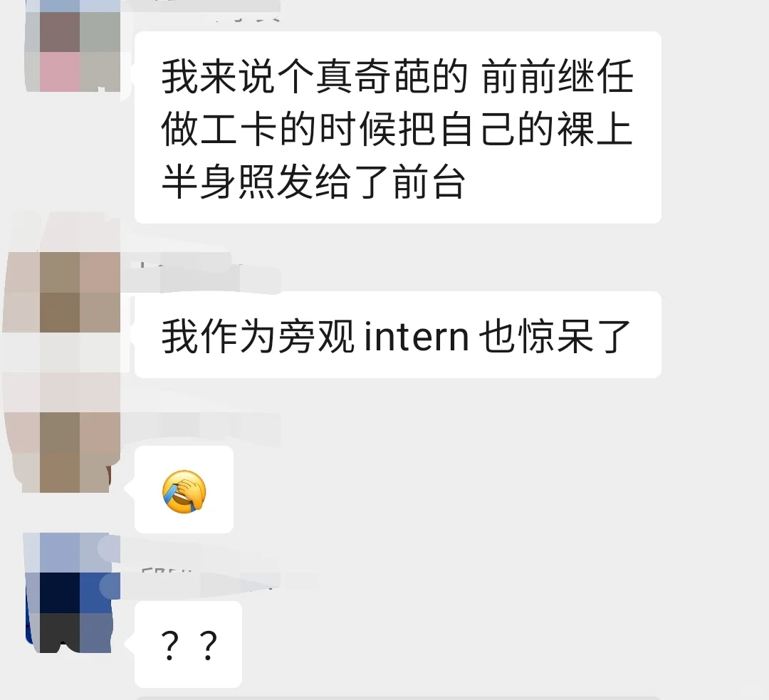Select the message 我作为旁观 intern 也惊呆了
769x700 pixels.
pos(398,335)
